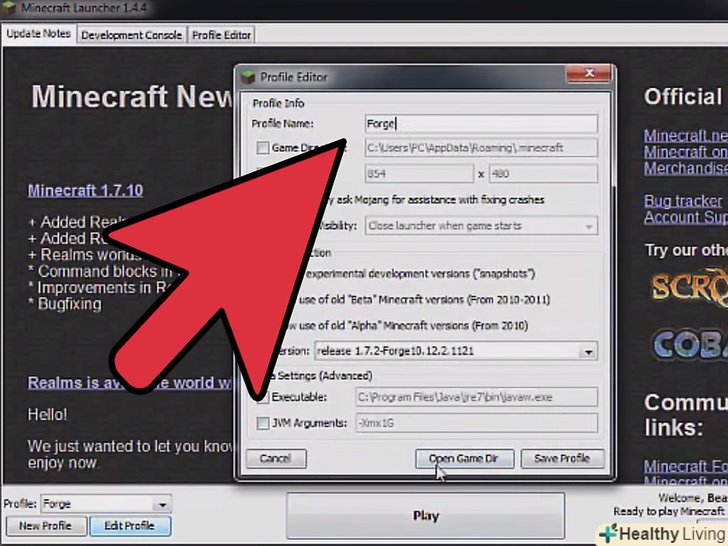This screenshot has height=546, width=728.
Task: Click the Profile Name text field
Action: point(481,124)
